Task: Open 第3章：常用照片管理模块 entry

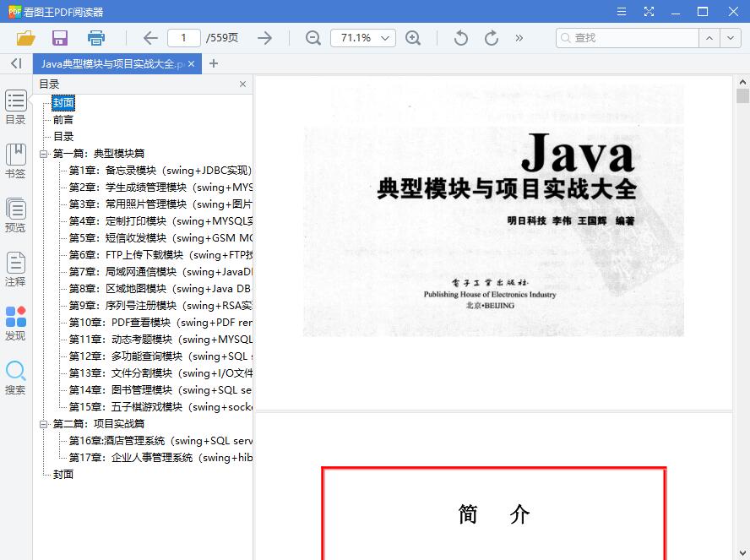Action: [x=160, y=204]
